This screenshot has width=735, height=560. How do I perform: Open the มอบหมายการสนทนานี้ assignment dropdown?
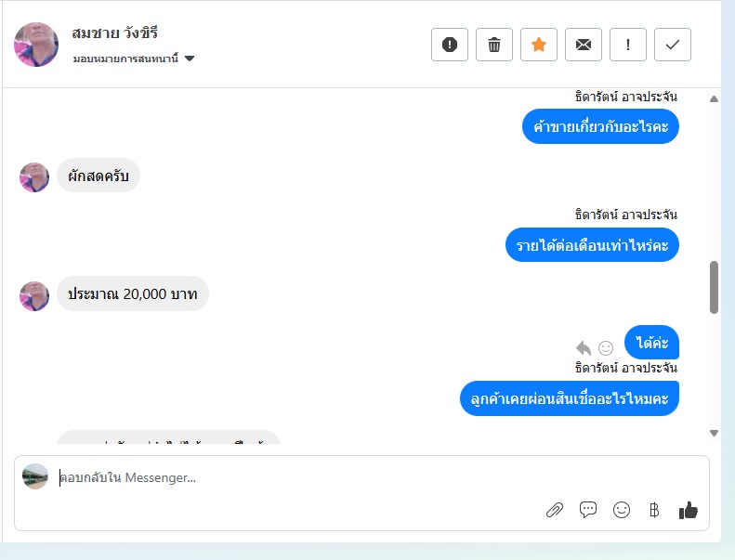tap(134, 59)
